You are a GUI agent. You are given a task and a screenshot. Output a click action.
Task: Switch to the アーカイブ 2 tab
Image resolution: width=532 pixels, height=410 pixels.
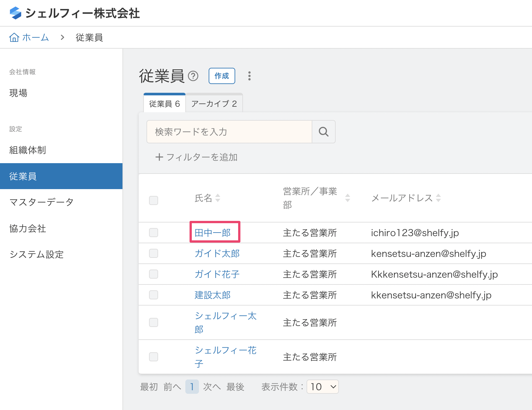click(x=214, y=104)
